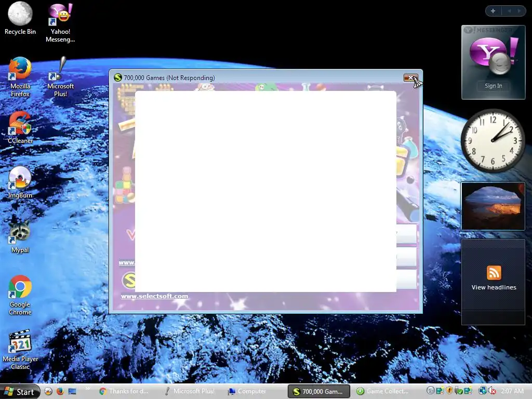
Task: Launch Yahoo! Messenger desktop shortcut
Action: point(60,22)
